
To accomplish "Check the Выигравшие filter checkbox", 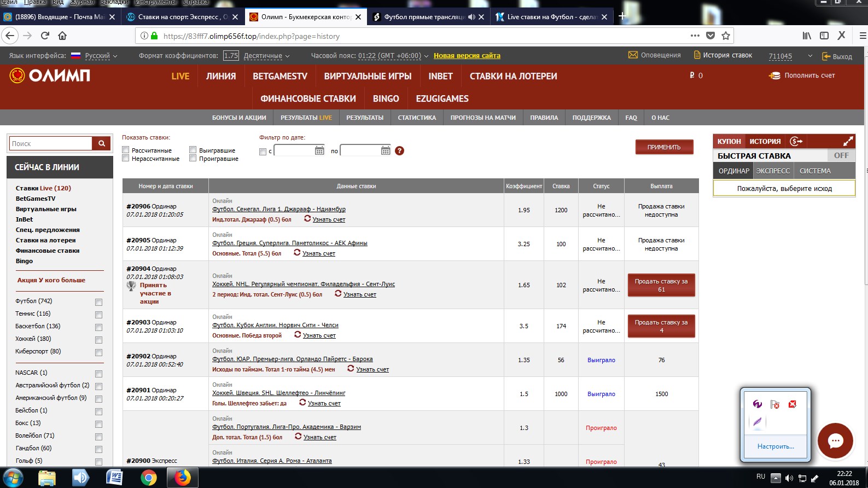I will (x=193, y=150).
